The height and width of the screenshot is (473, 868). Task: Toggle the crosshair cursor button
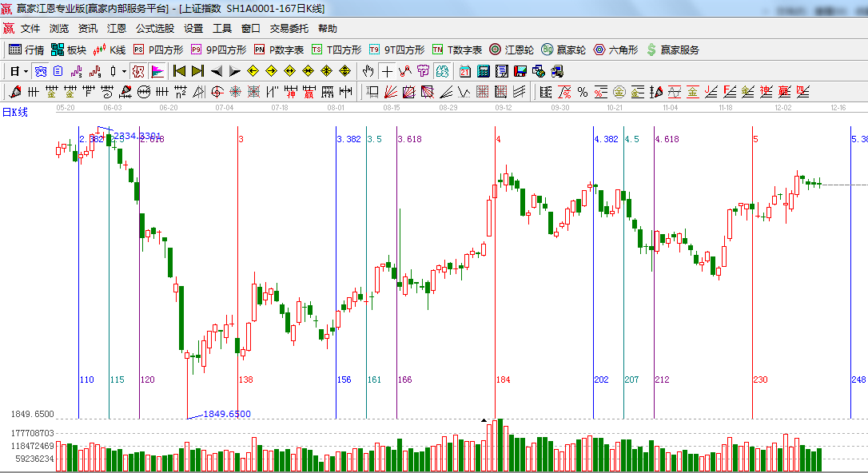pos(387,71)
